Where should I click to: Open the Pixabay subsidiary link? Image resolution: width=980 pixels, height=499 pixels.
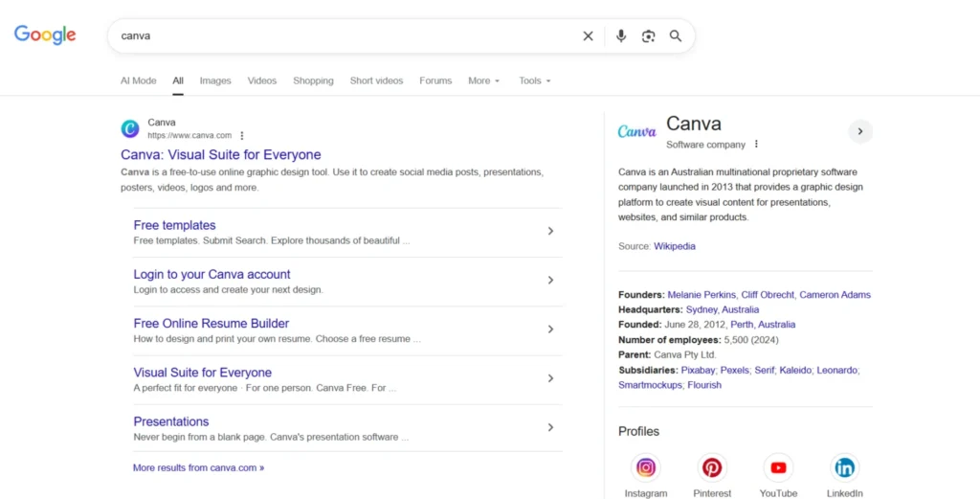[x=698, y=371]
